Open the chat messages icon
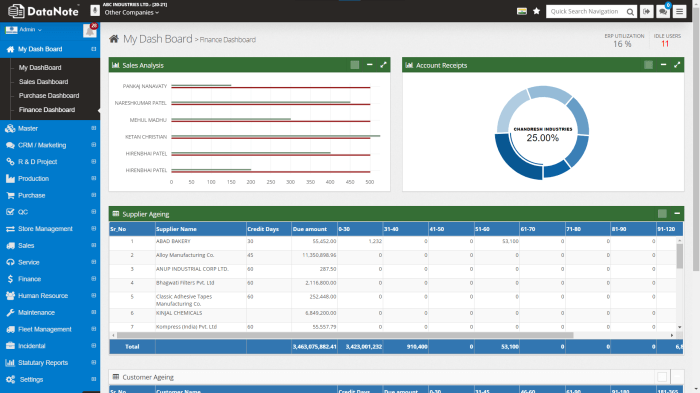Screen dimensions: 700x393 click(663, 12)
